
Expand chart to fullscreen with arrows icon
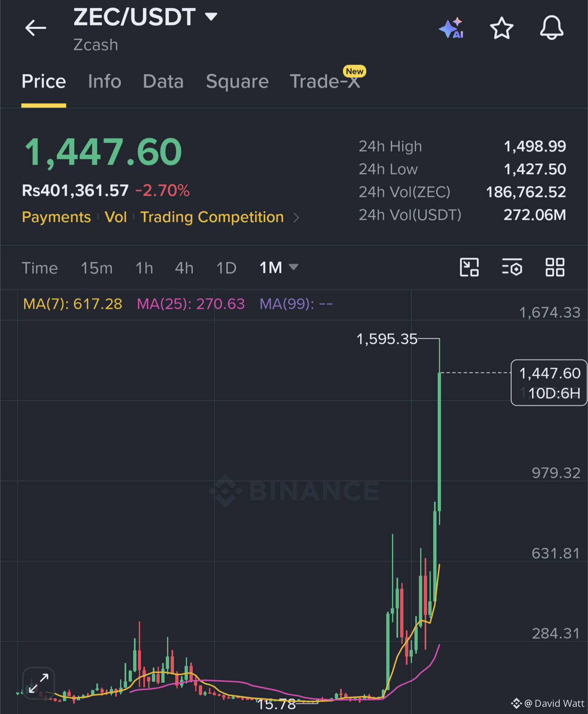[39, 683]
